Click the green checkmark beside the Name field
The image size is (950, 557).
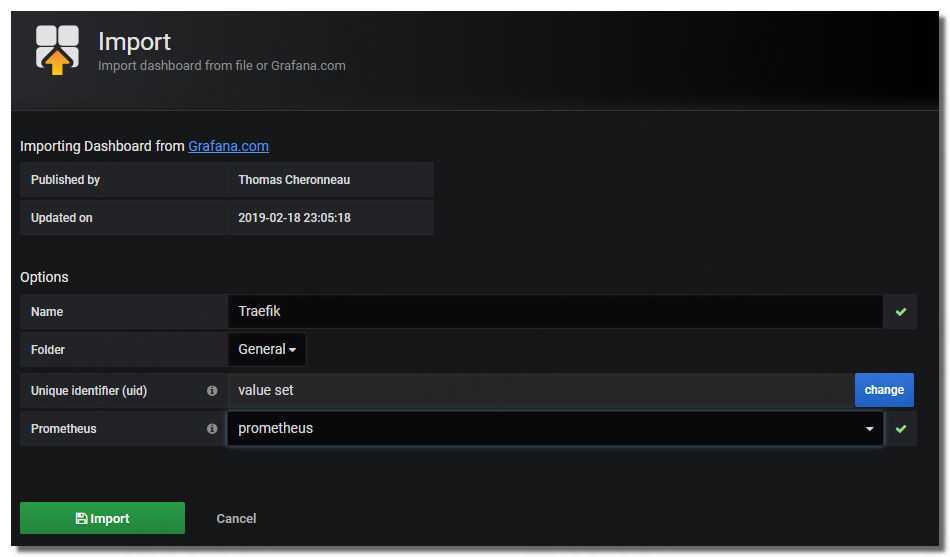pos(901,312)
